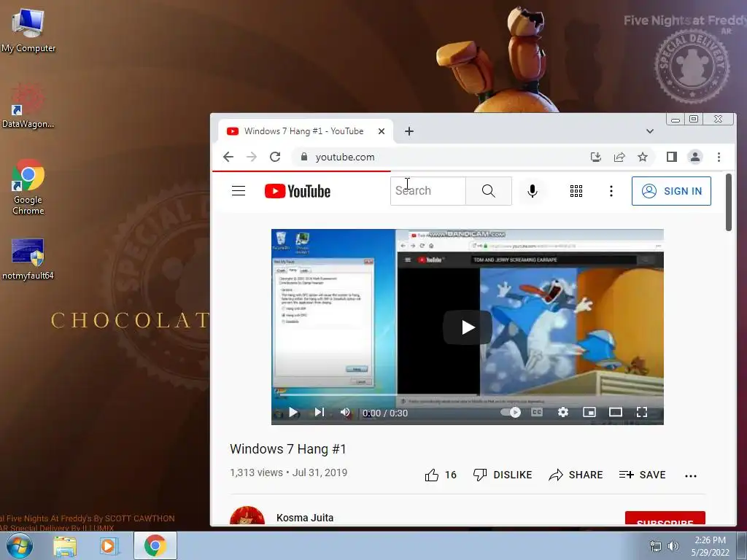This screenshot has width=747, height=560.
Task: Click the YouTube search magnifier button
Action: 488,191
